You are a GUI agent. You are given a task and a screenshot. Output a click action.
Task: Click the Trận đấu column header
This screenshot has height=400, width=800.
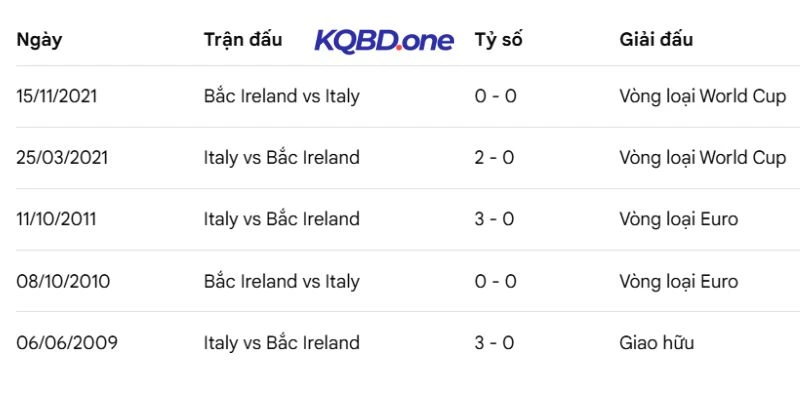(242, 39)
